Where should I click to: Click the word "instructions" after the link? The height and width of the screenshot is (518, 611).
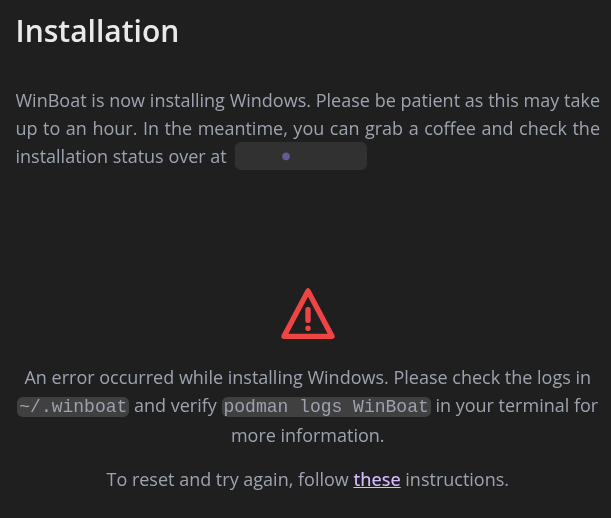[x=457, y=480]
